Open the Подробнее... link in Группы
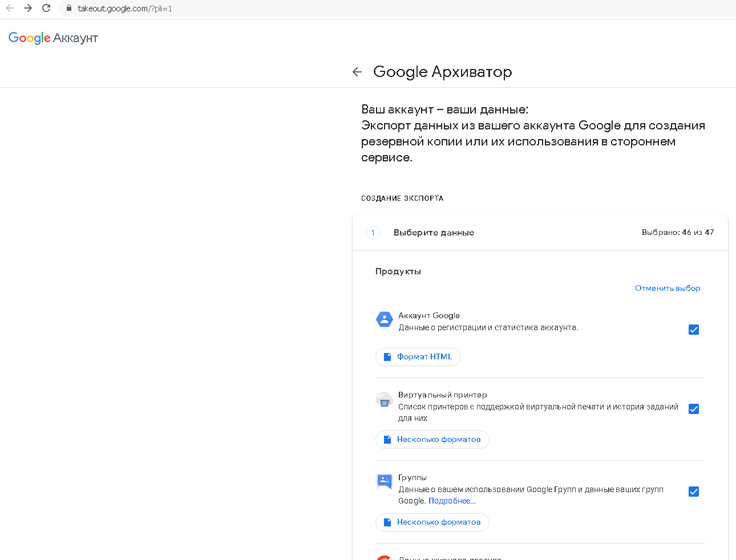 [452, 501]
